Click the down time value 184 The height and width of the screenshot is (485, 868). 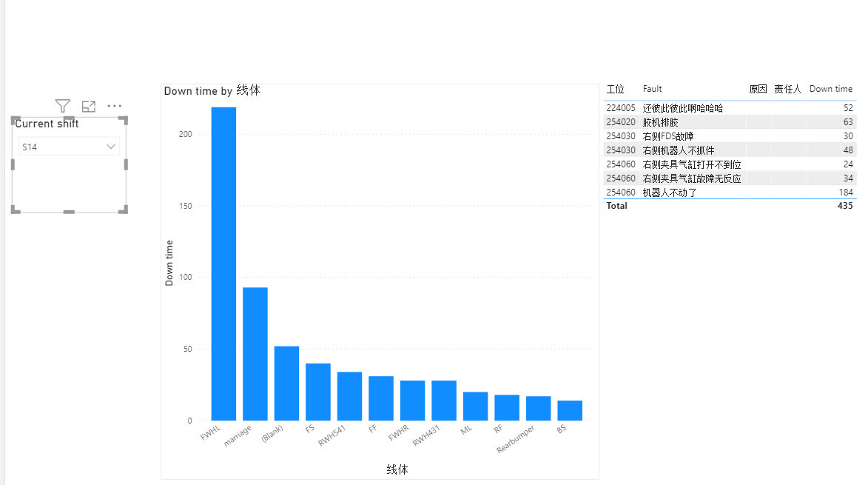[846, 192]
